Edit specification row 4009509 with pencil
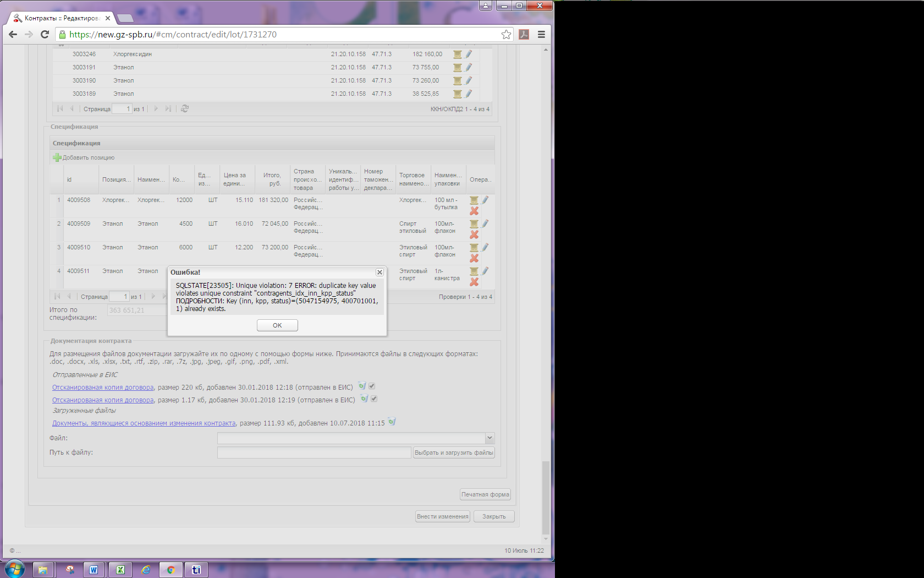Viewport: 924px width, 578px height. (x=485, y=223)
